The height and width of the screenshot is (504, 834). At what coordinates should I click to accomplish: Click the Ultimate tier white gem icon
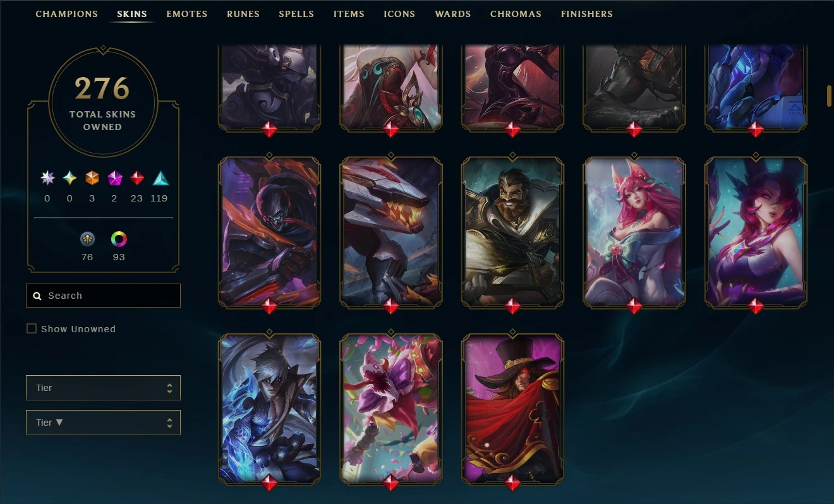coord(47,178)
